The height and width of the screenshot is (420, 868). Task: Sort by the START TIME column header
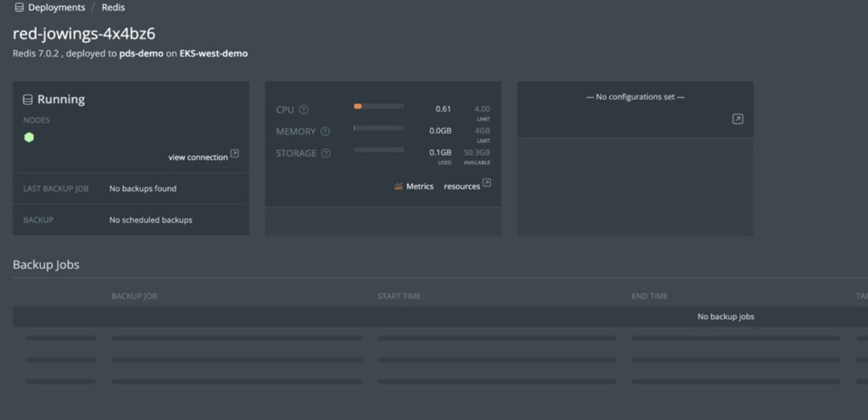(399, 296)
